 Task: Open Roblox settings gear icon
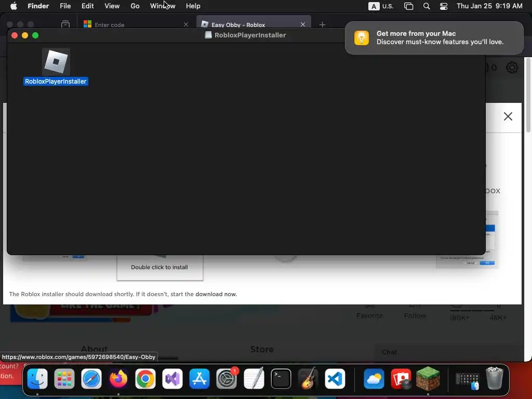pos(512,68)
